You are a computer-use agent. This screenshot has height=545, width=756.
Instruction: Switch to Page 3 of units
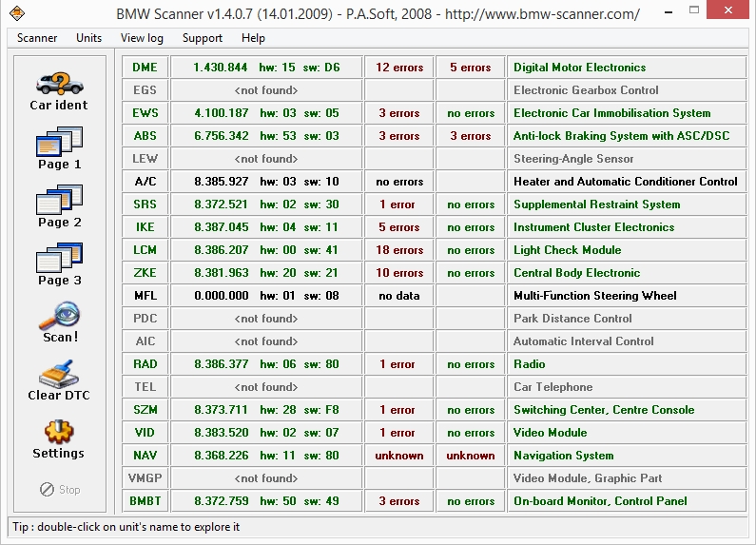59,264
